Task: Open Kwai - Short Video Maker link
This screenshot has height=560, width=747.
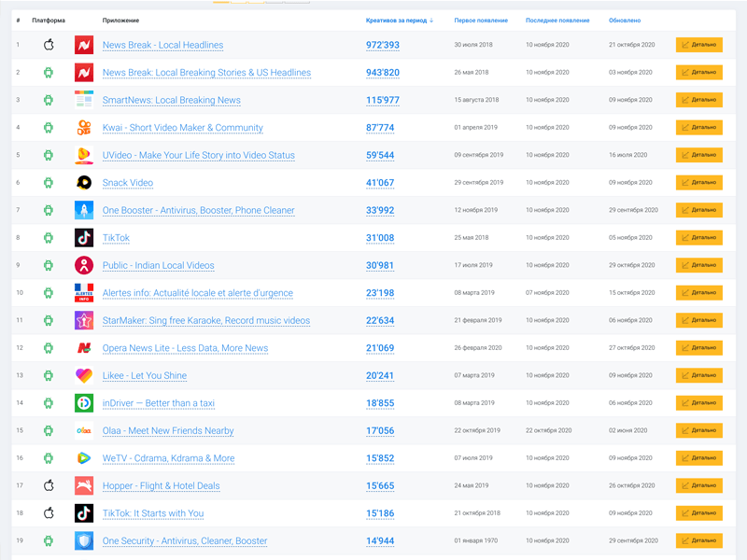Action: (x=182, y=128)
